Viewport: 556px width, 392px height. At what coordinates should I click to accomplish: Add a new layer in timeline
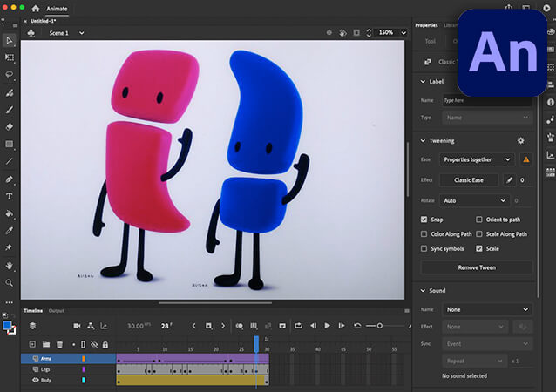click(x=32, y=344)
